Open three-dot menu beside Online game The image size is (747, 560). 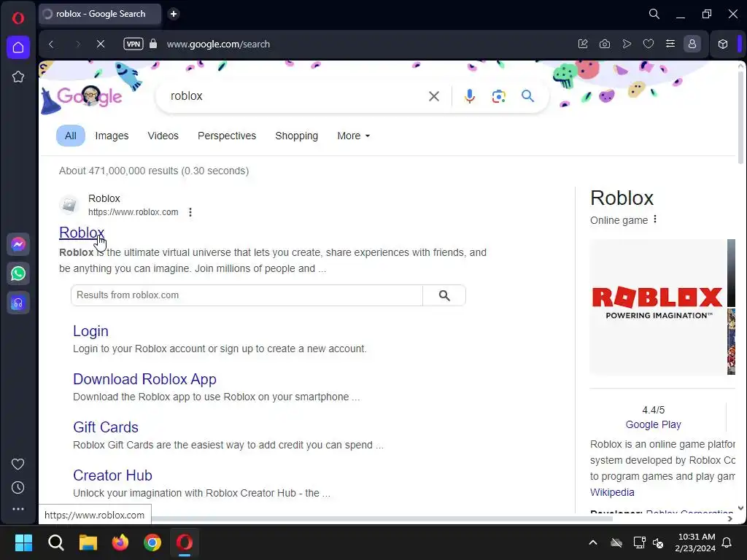pyautogui.click(x=655, y=219)
